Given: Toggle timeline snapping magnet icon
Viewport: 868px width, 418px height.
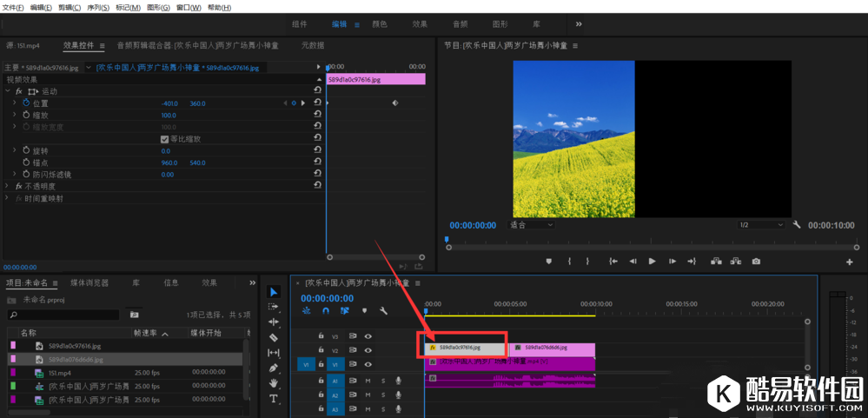Looking at the screenshot, I should [x=326, y=310].
